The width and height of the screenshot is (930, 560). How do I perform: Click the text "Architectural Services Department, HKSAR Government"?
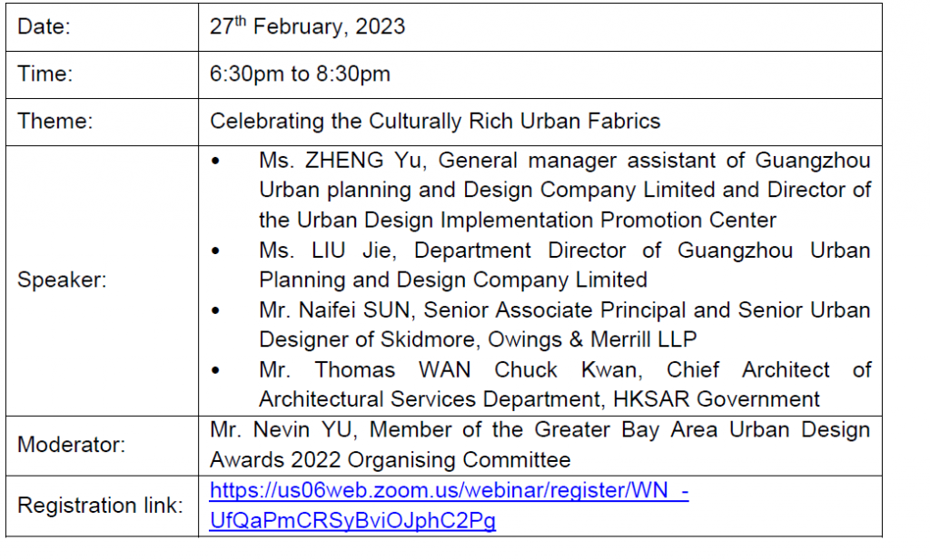(x=539, y=398)
